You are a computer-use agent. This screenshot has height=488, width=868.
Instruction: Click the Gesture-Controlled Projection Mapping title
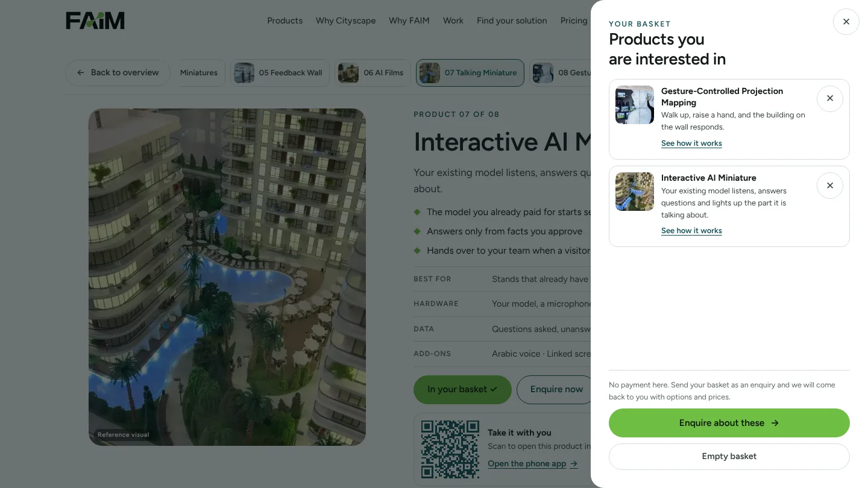722,97
